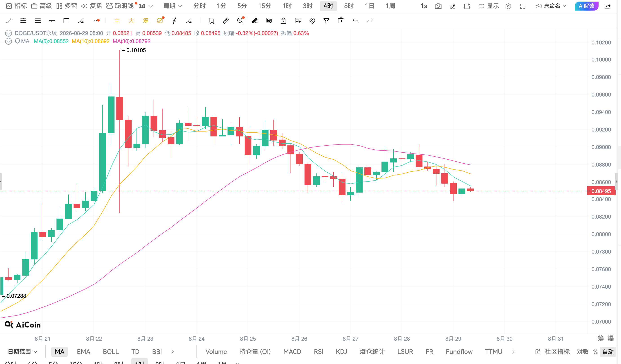Select the eraser tool
This screenshot has width=621, height=364.
[255, 21]
